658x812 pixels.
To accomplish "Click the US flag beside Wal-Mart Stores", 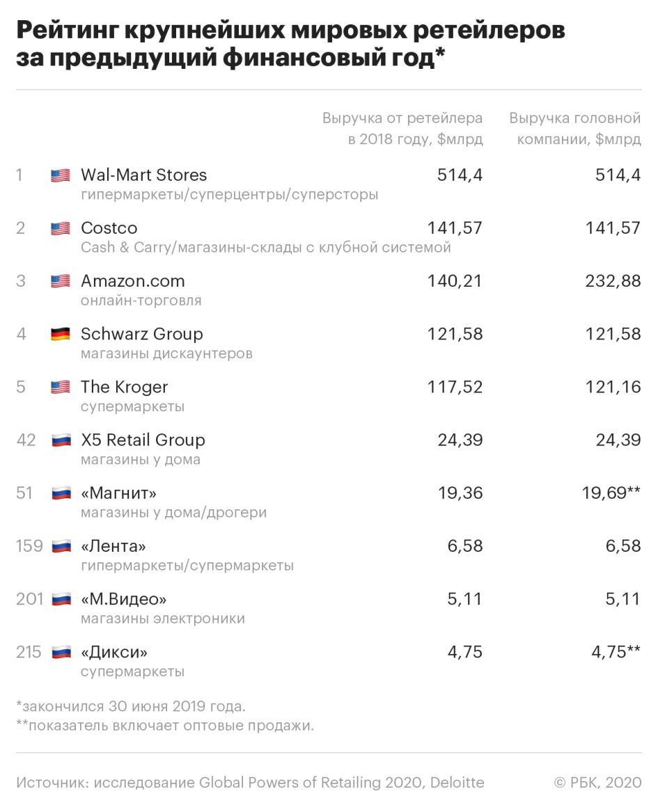I will click(x=61, y=175).
